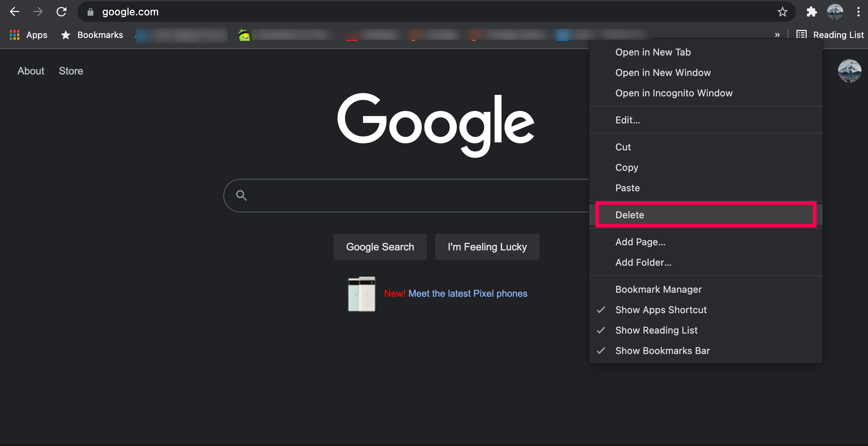Reload the current page
868x446 pixels.
(x=61, y=12)
